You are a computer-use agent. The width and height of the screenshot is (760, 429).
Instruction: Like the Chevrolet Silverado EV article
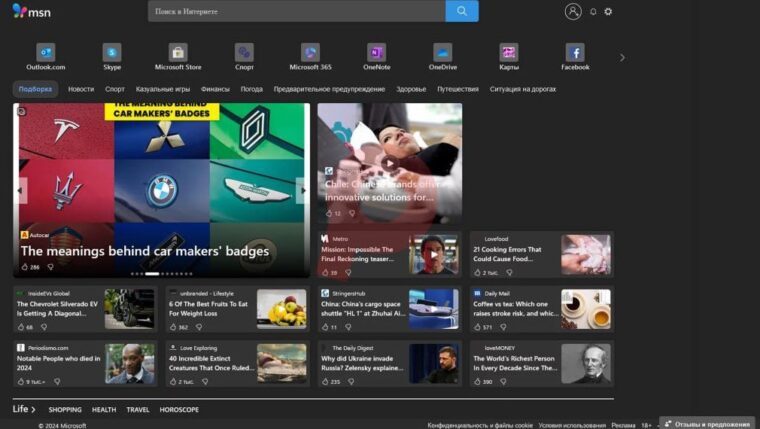(21, 327)
